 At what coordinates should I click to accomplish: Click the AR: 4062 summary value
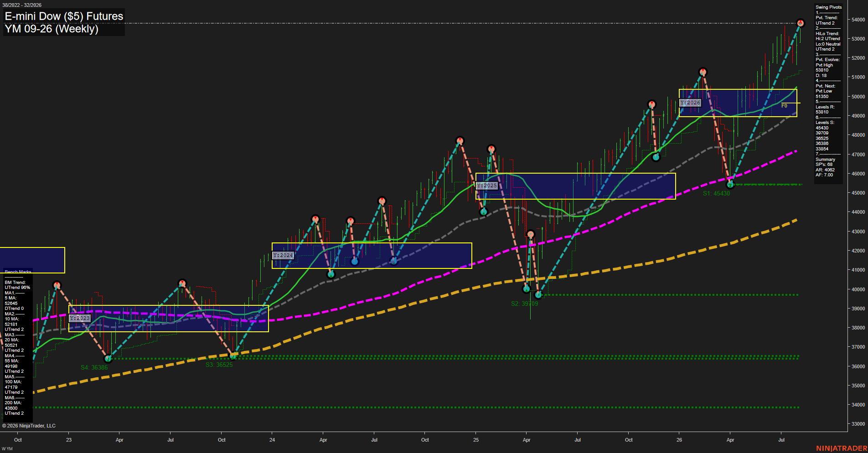pyautogui.click(x=825, y=170)
